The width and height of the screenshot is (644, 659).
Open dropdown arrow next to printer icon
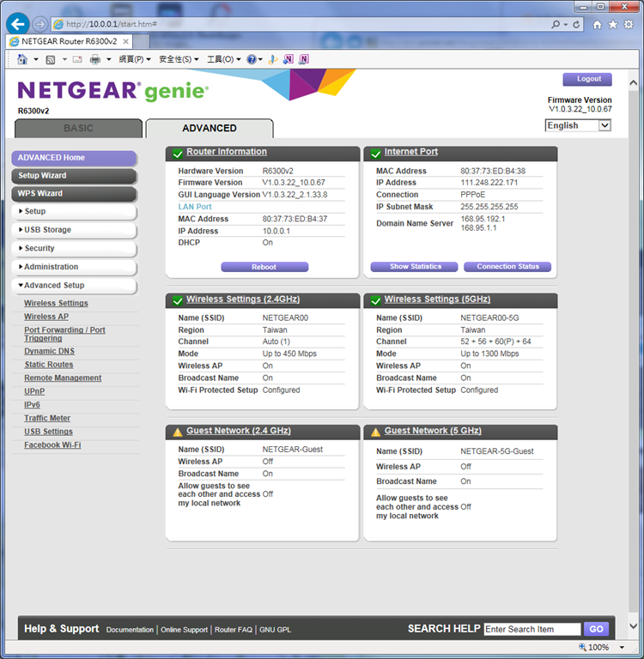tap(108, 59)
